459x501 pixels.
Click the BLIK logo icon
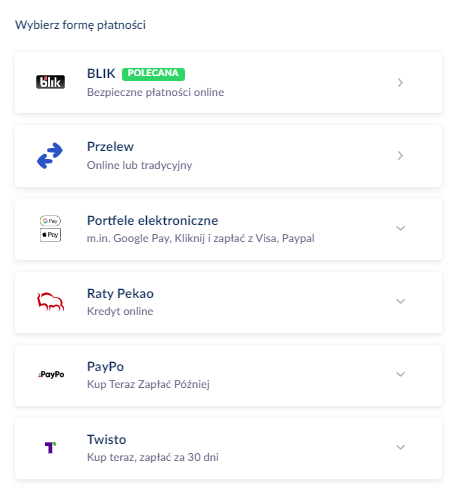point(50,82)
